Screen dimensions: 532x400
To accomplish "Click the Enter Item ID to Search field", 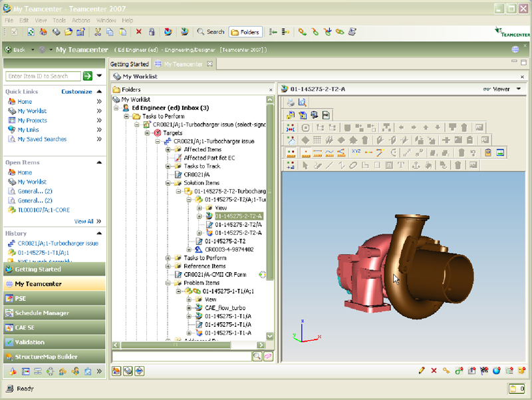I will (43, 76).
